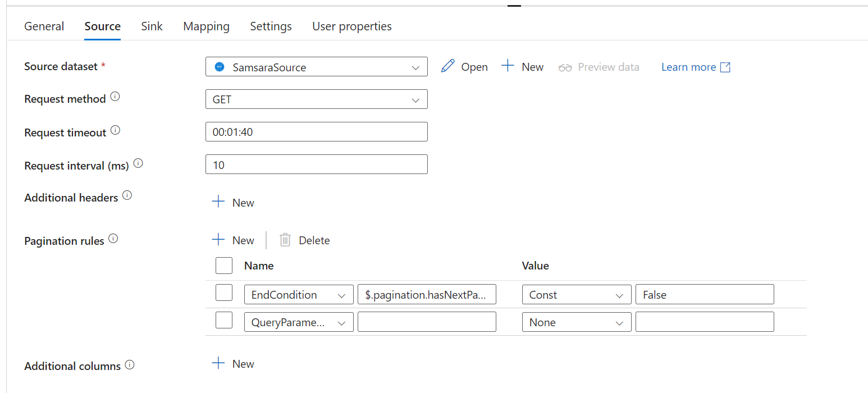Click the Pagination rules info icon
Viewport: 868px width, 393px height.
coord(113,239)
